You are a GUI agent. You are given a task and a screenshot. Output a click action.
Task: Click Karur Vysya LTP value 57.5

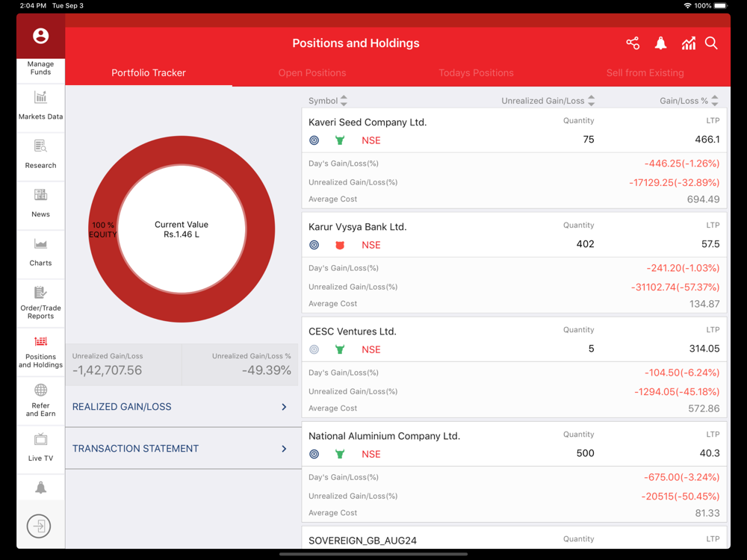pos(710,244)
